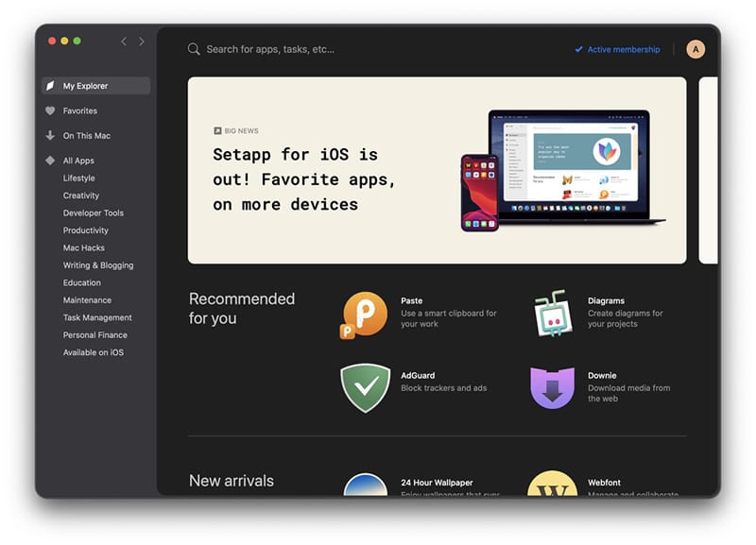The width and height of the screenshot is (756, 545).
Task: Open Paste app title
Action: (411, 300)
